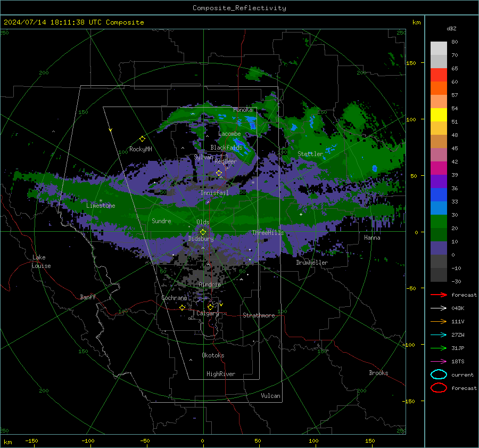479x448 pixels.
Task: Click the red forecast ellipse icon
Action: pos(439,388)
